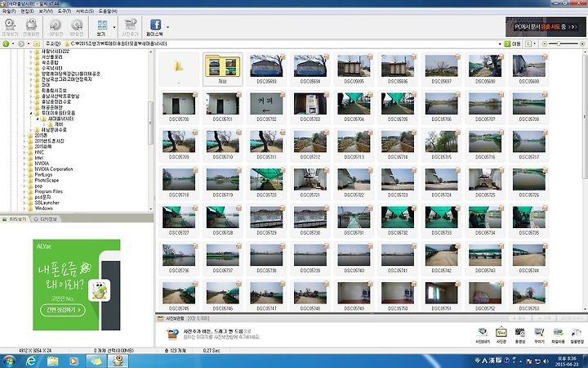Image resolution: width=588 pixels, height=368 pixels.
Task: Open the 보기(V) menu
Action: pyautogui.click(x=46, y=11)
